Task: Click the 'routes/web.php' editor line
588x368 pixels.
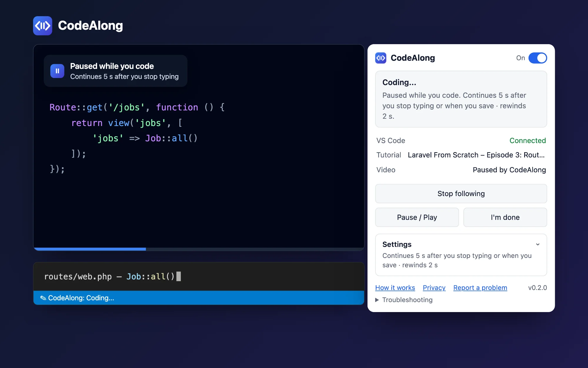Action: click(112, 276)
